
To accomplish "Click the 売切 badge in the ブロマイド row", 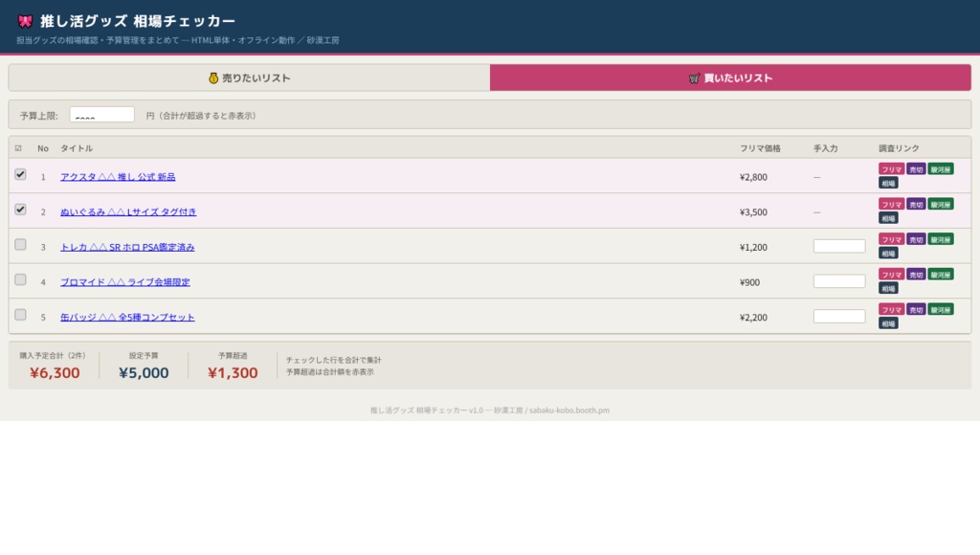I will [x=916, y=275].
